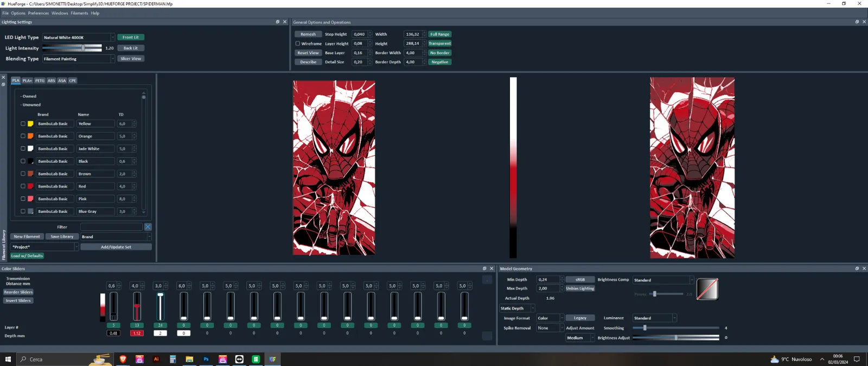Click the Black filament color swatch

30,161
